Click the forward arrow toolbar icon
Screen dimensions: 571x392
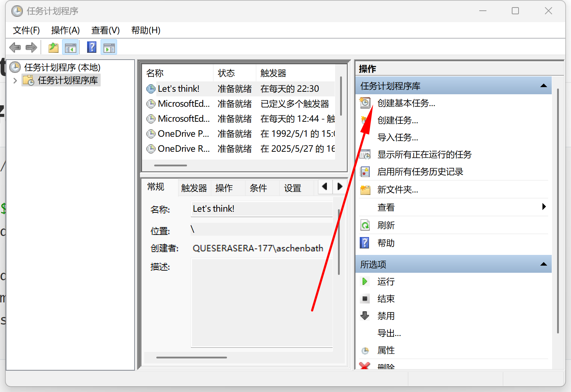pos(31,47)
